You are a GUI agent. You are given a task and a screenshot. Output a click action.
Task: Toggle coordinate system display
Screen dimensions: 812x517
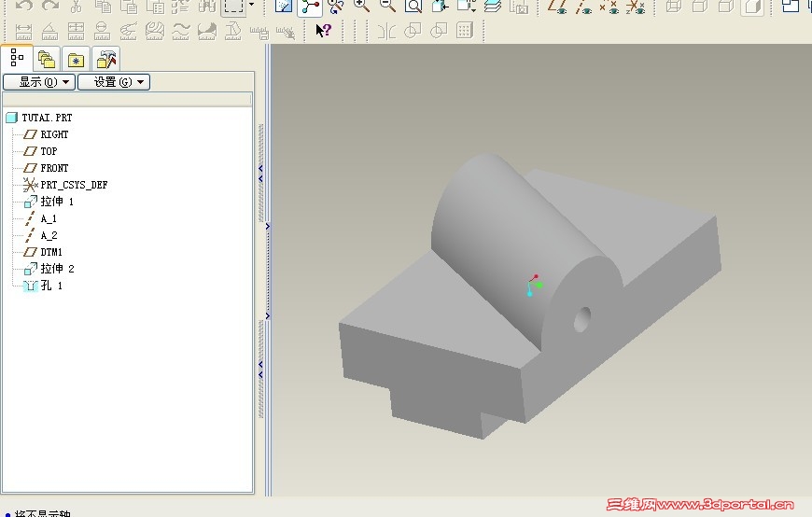[x=636, y=7]
